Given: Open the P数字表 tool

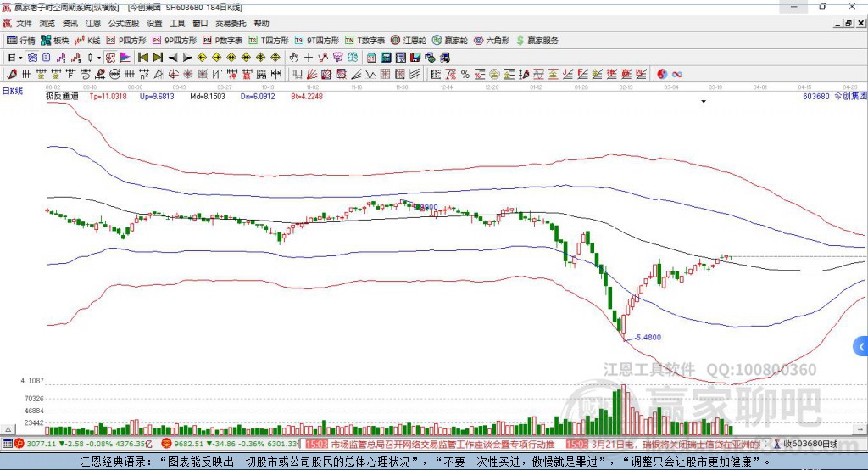Looking at the screenshot, I should 223,41.
